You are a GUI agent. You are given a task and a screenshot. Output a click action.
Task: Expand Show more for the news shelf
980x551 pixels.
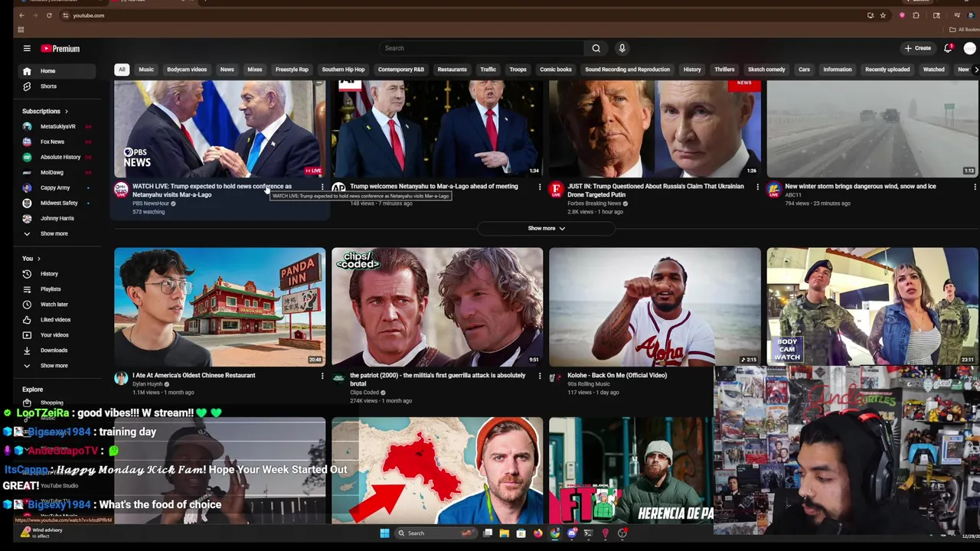[x=546, y=228]
